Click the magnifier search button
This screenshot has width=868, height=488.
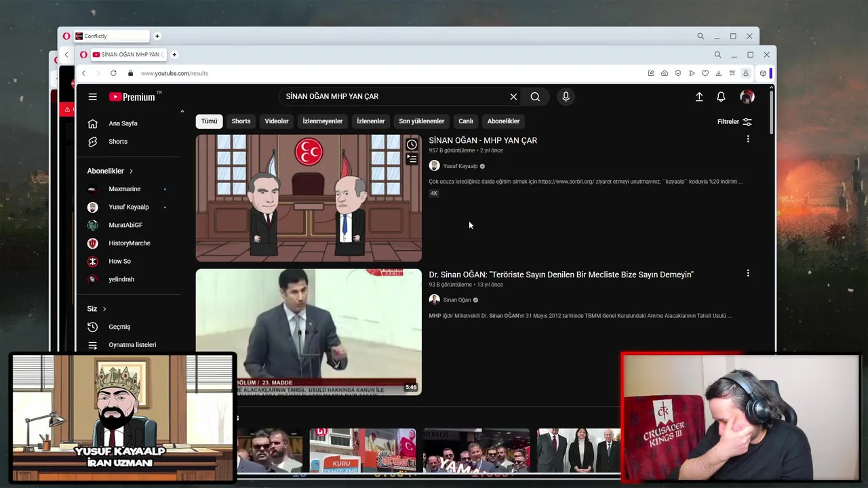(x=535, y=97)
